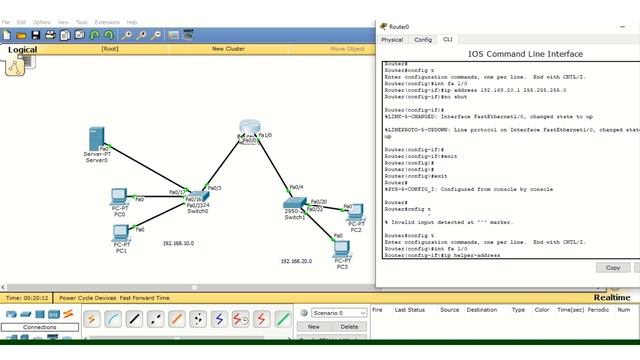Select the Router0 device on the canvas
Image resolution: width=640 pixels, height=360 pixels.
coord(249,127)
